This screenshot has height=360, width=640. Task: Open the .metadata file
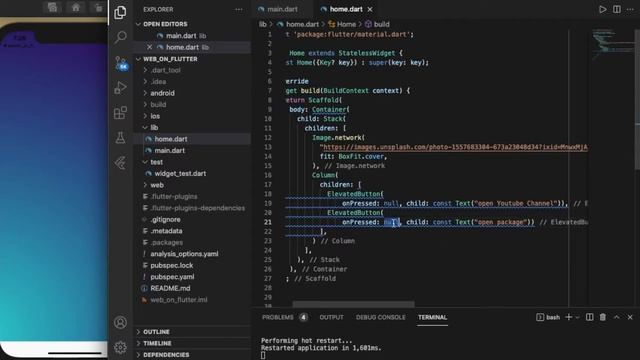[x=166, y=231]
